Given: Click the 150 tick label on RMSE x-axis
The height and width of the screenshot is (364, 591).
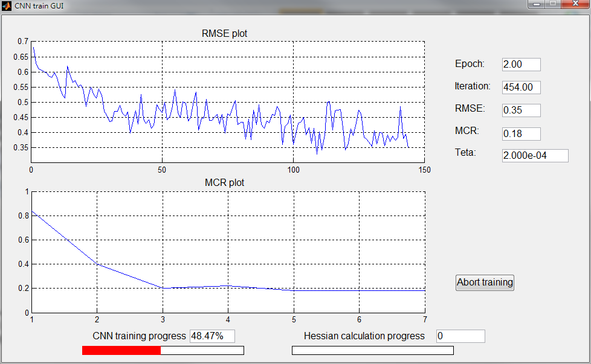Looking at the screenshot, I should pos(424,170).
